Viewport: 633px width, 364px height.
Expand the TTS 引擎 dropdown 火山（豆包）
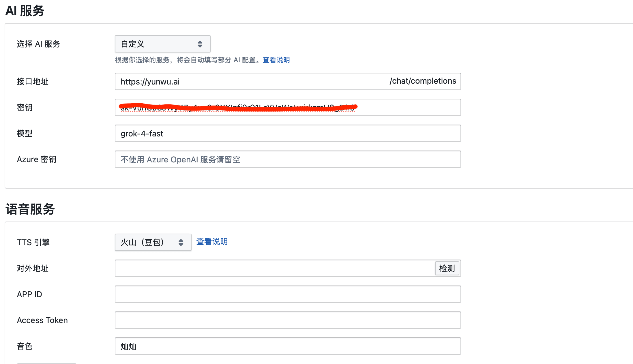(153, 242)
